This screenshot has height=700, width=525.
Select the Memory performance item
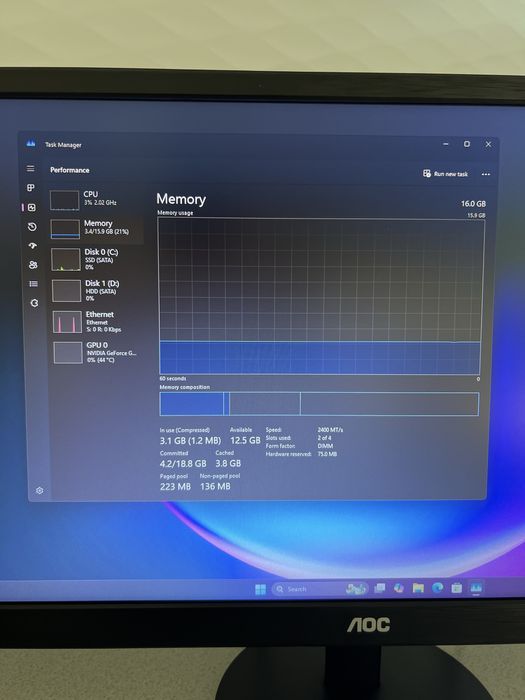coord(96,229)
